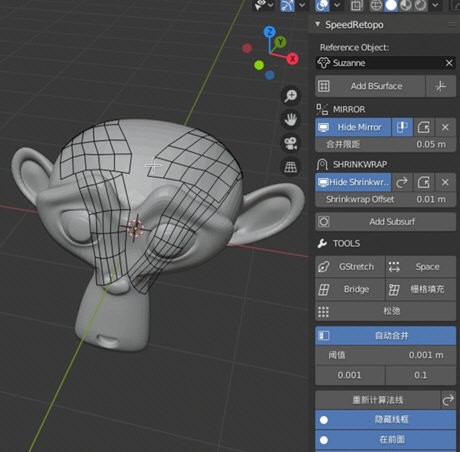Open the viewport shading options dropdown
This screenshot has height=452, width=460.
pyautogui.click(x=435, y=5)
